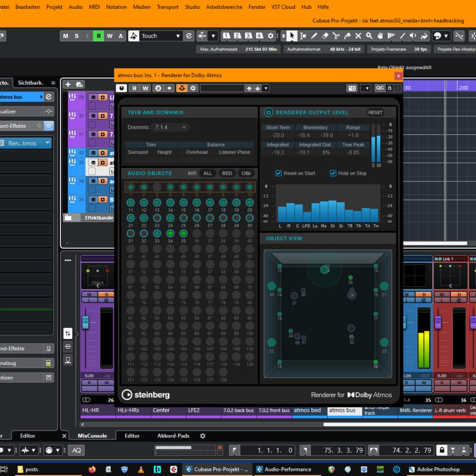The image size is (476, 476).
Task: Toggle Hold on Stop checkbox
Action: (333, 173)
